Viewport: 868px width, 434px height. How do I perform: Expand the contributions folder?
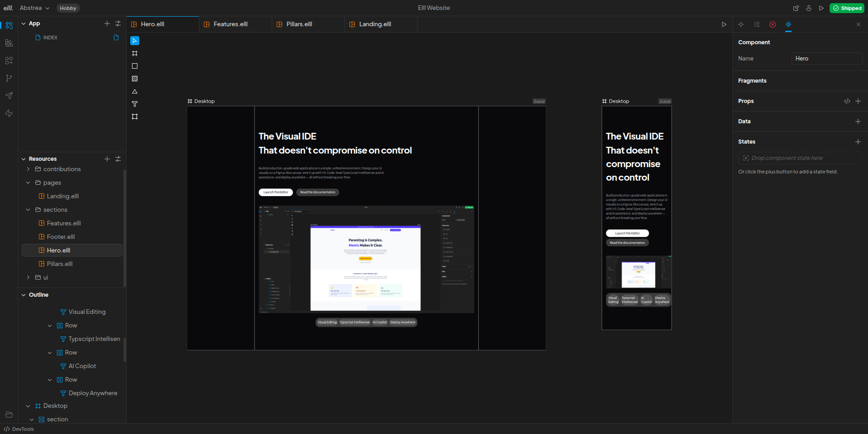(x=28, y=169)
